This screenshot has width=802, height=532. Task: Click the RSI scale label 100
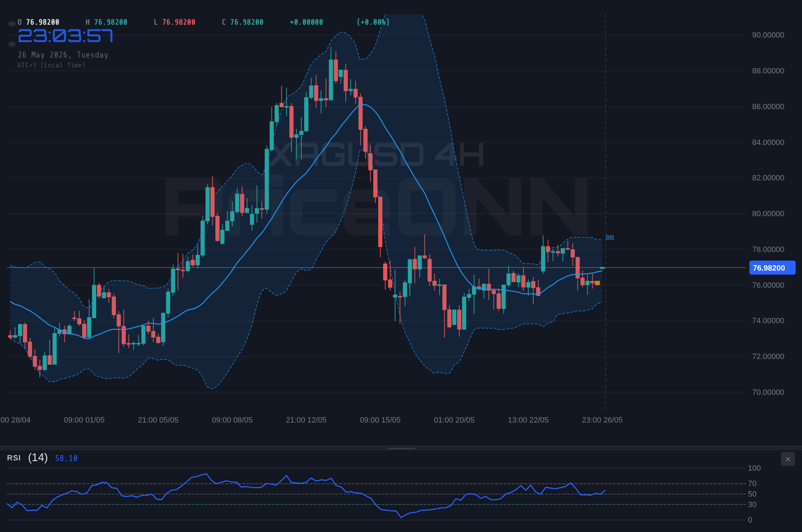click(754, 468)
